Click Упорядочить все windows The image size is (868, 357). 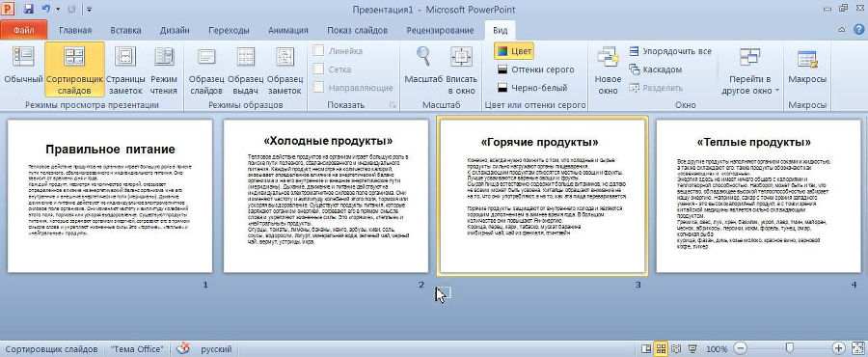click(670, 51)
